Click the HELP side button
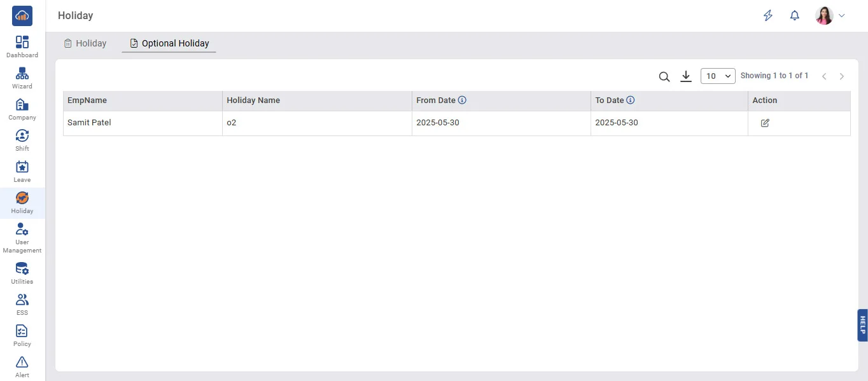 click(x=862, y=325)
